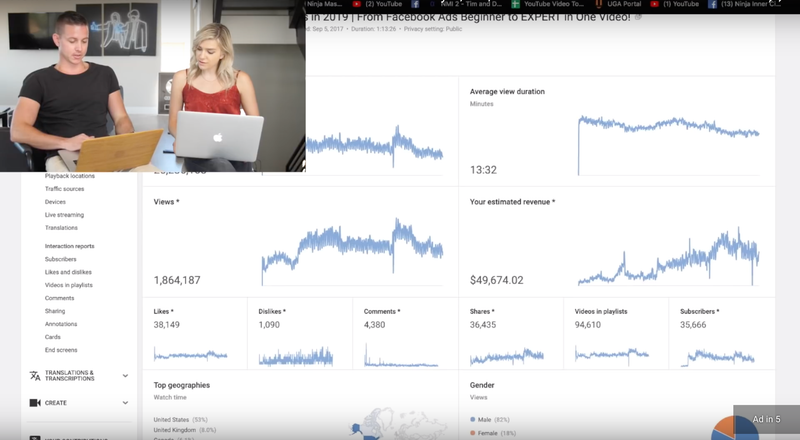Open the Sharing report
The image size is (800, 440).
[x=55, y=311]
